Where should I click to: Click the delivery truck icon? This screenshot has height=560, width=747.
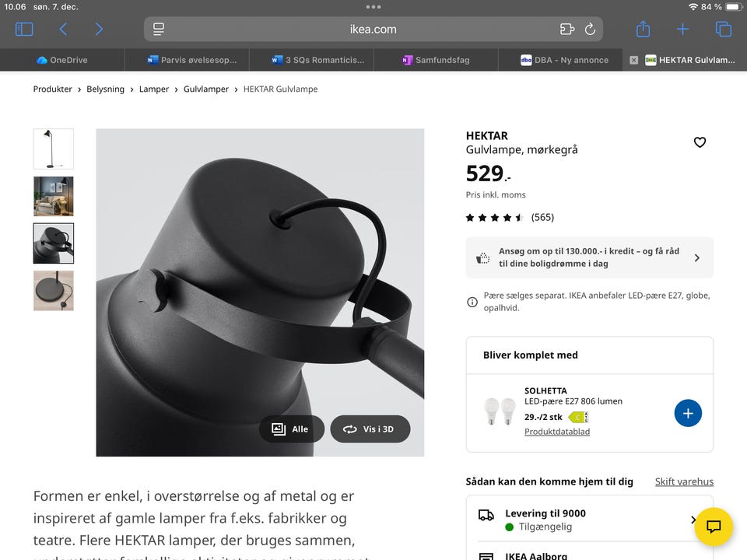[486, 515]
